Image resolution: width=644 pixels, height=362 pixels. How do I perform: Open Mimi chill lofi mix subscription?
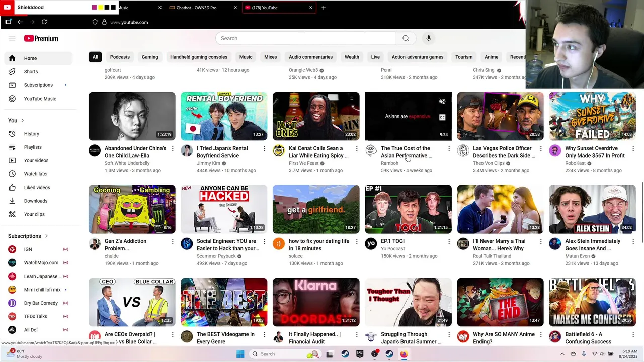(x=38, y=290)
